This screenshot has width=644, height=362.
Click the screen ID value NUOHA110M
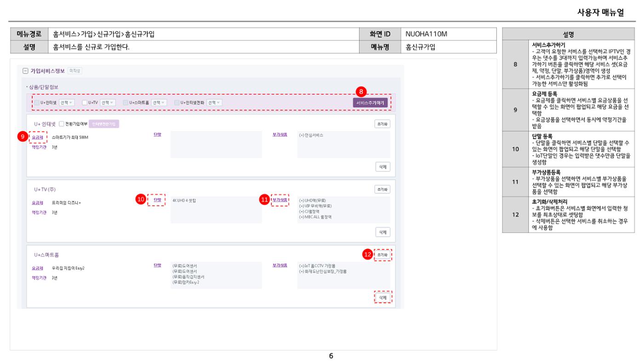coord(426,34)
